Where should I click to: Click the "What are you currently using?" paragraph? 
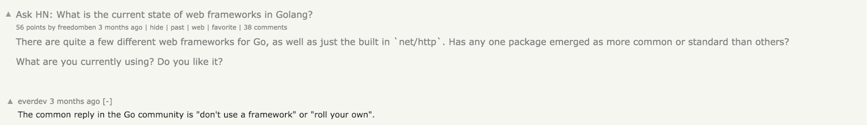pos(119,62)
